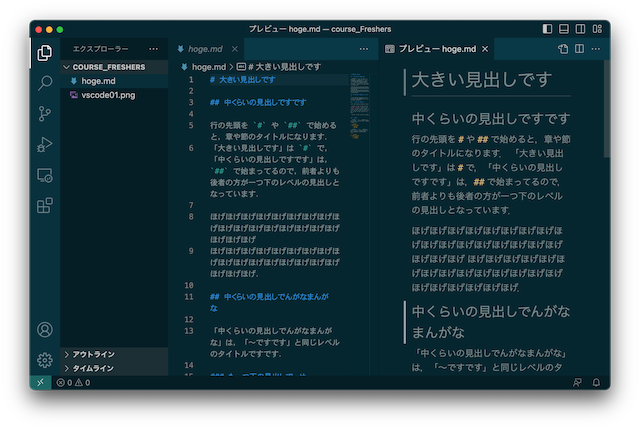Expand the タイムライン section

coord(114,368)
